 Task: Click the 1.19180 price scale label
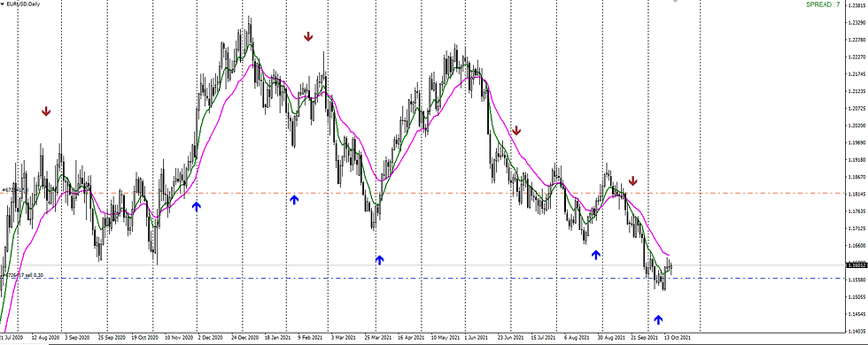857,160
